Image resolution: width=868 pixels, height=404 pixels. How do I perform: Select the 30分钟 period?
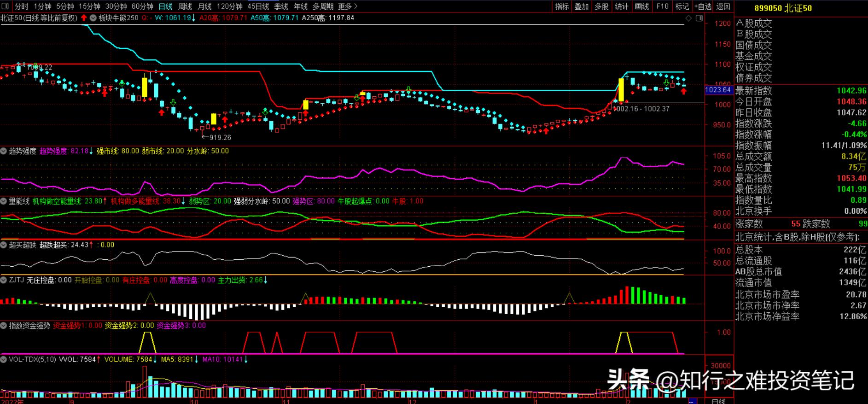coord(116,6)
